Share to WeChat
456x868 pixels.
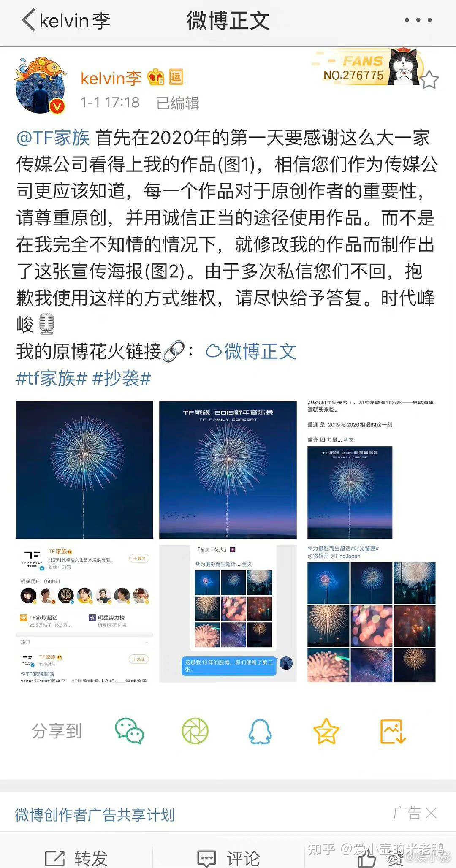[x=130, y=731]
